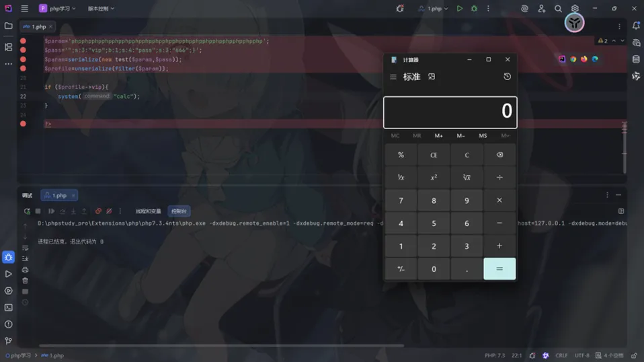Expand the php学习 project dropdown

pyautogui.click(x=58, y=8)
